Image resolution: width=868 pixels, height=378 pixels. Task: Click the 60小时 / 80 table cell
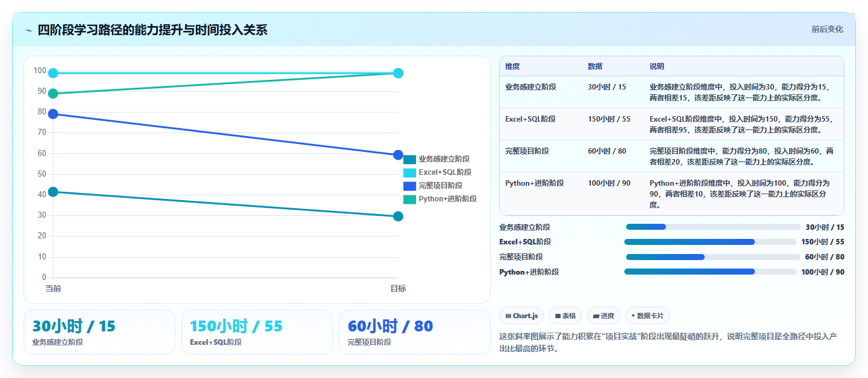pos(607,151)
